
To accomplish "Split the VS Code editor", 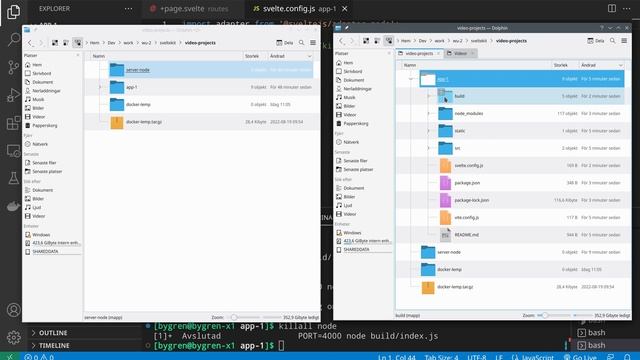I will tap(611, 8).
